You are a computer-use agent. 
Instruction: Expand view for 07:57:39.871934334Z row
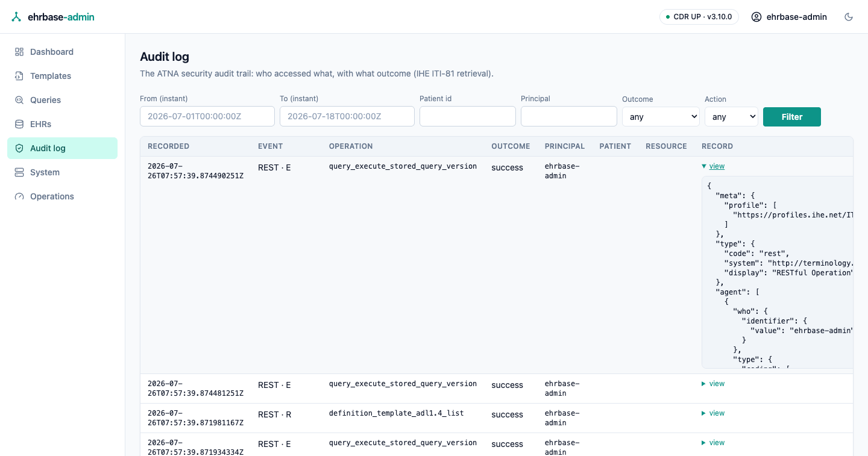[713, 443]
